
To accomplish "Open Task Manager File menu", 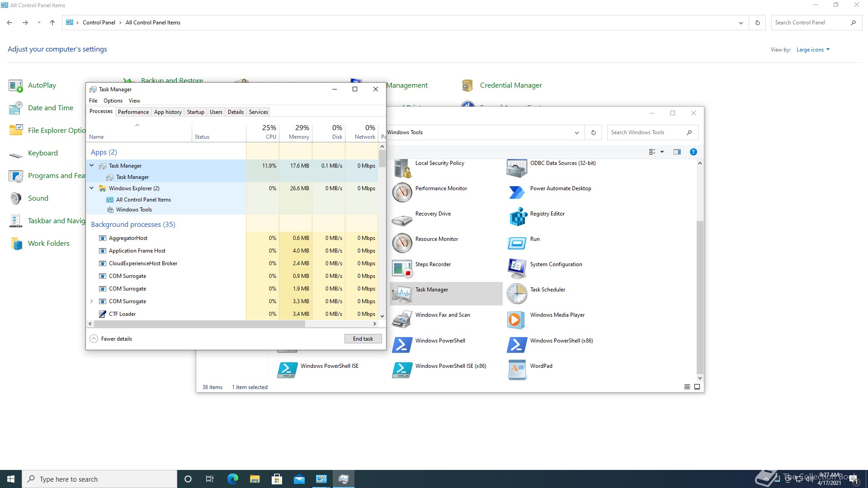I will 93,101.
